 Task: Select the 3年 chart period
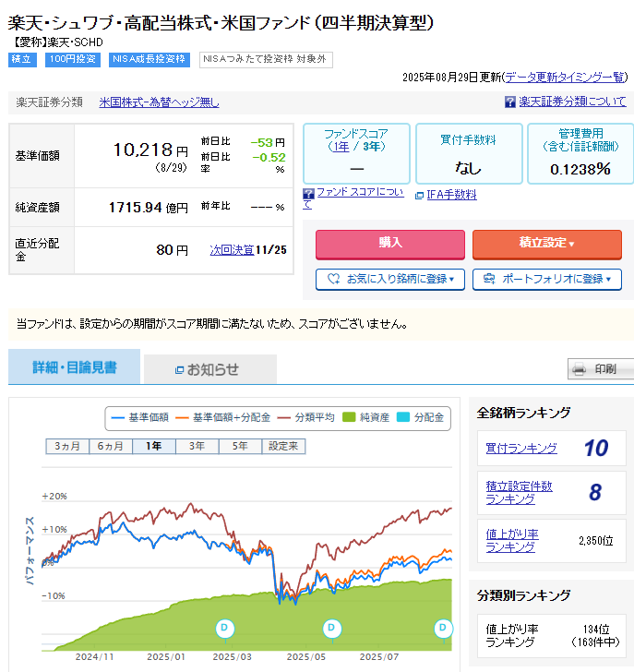click(197, 446)
